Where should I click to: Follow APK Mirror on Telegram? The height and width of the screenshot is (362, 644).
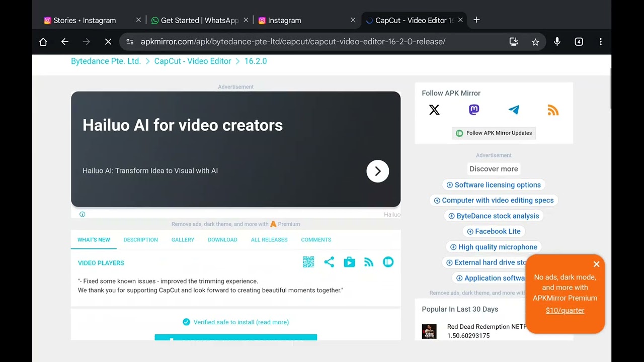(514, 110)
